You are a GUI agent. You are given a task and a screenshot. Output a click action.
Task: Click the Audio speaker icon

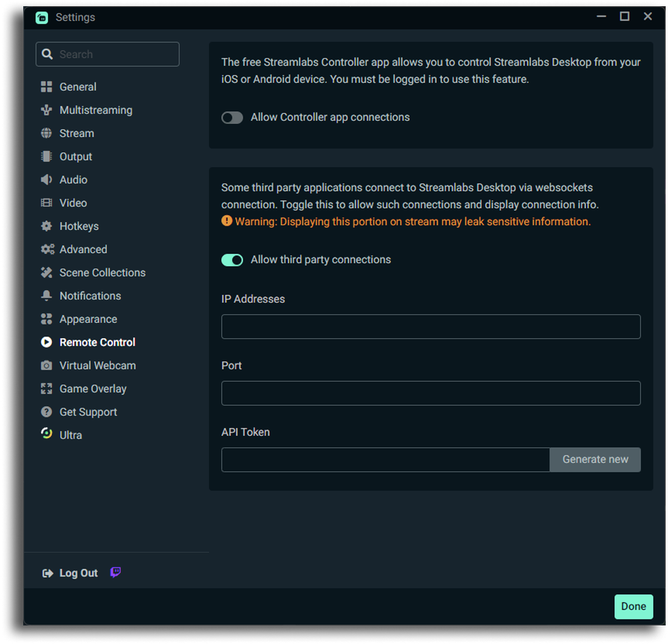46,180
